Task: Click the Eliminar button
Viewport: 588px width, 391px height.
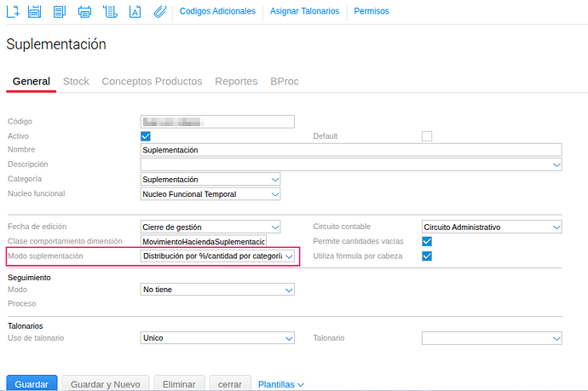Action: pyautogui.click(x=179, y=383)
